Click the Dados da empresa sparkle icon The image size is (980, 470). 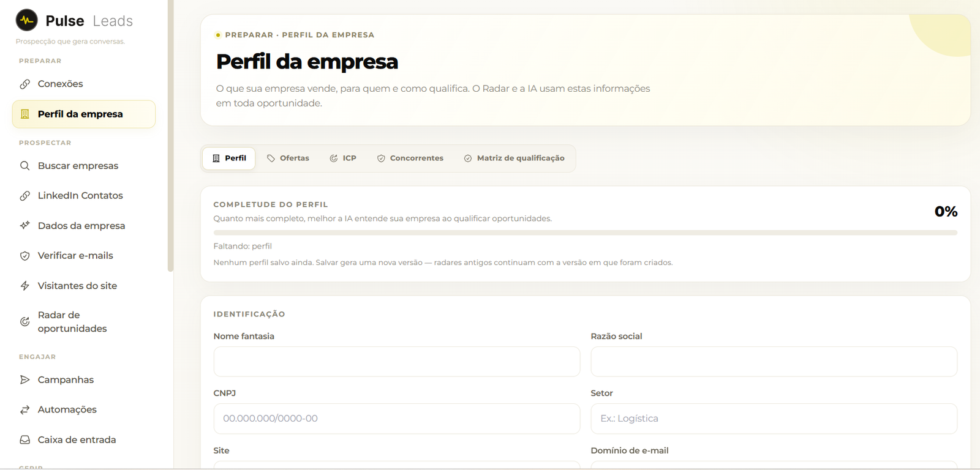tap(25, 226)
